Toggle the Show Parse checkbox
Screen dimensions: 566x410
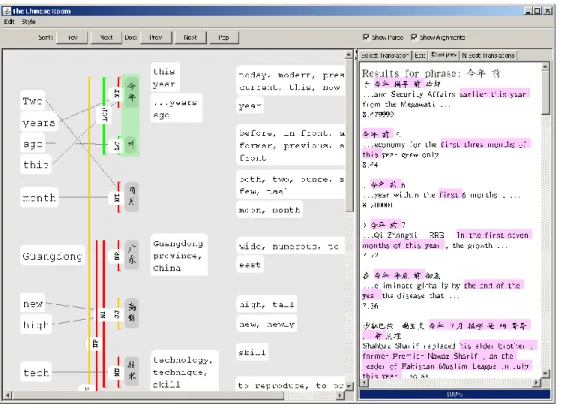pos(366,37)
